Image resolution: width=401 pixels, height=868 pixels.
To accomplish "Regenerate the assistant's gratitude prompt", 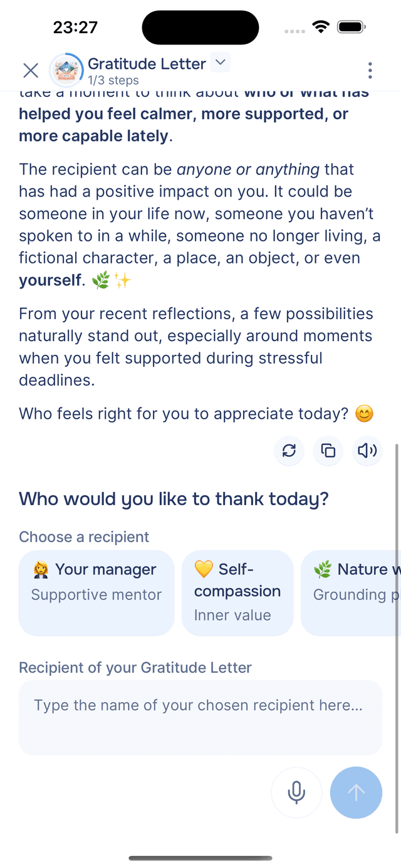I will coord(289,451).
